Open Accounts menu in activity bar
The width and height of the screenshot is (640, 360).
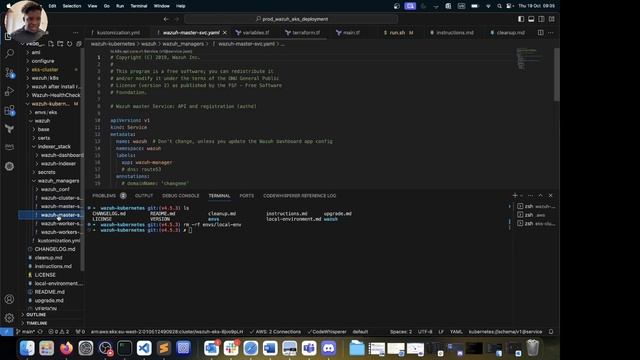[9, 299]
